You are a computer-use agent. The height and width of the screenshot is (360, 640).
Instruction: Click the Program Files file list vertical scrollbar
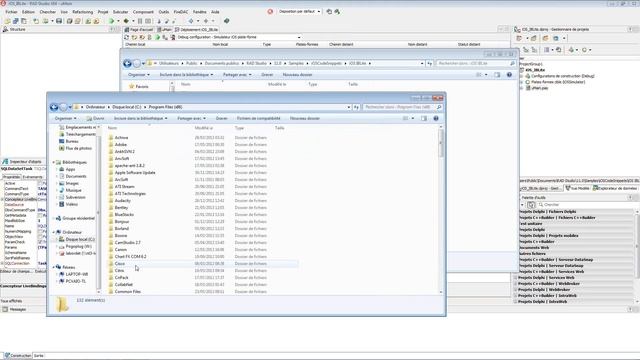click(x=441, y=210)
